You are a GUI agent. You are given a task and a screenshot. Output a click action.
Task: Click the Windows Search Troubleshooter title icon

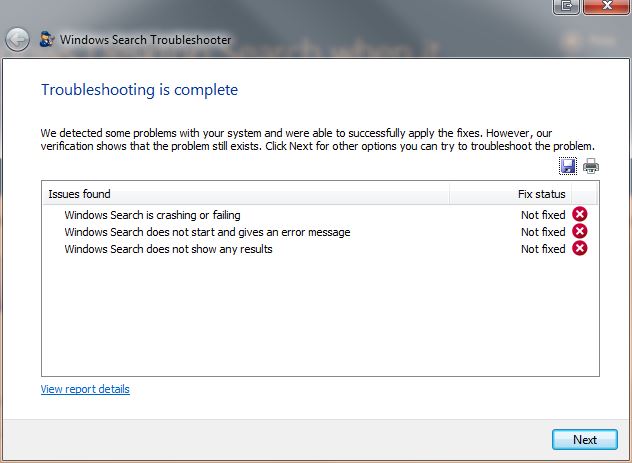pos(47,39)
